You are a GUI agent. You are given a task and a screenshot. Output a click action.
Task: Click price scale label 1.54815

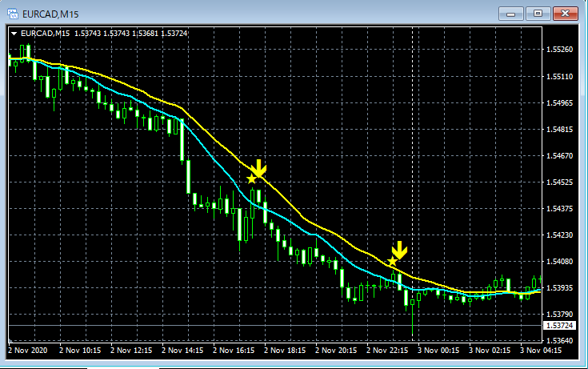click(x=559, y=130)
